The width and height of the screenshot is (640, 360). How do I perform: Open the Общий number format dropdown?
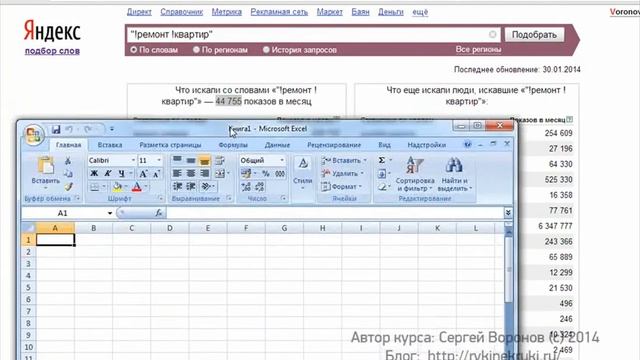[x=282, y=160]
